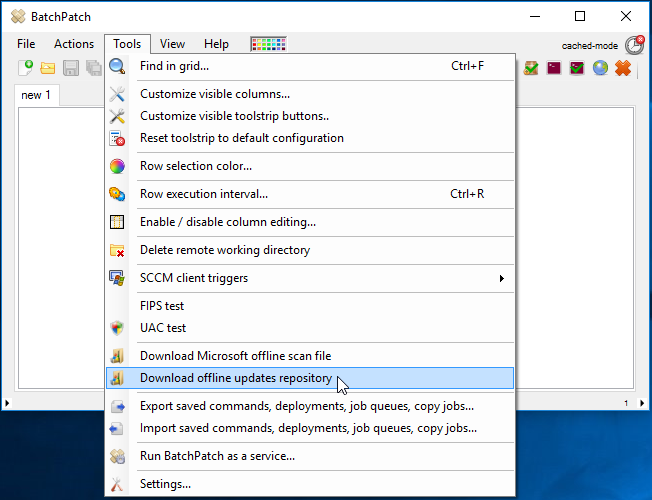
Task: Click the cached-mode label
Action: pyautogui.click(x=590, y=46)
